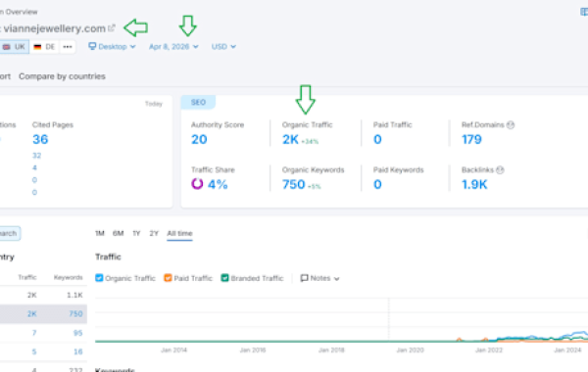The height and width of the screenshot is (372, 588).
Task: Click Authority Score value 20
Action: click(x=199, y=139)
